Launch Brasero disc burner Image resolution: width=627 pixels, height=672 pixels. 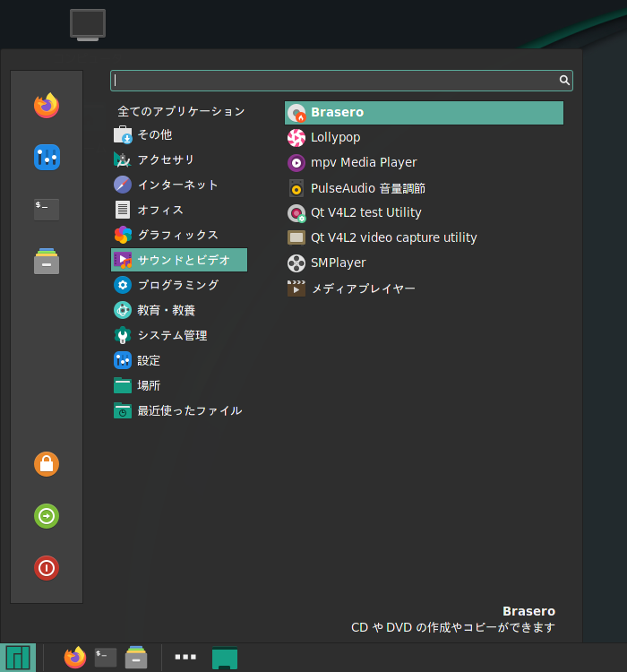point(424,113)
